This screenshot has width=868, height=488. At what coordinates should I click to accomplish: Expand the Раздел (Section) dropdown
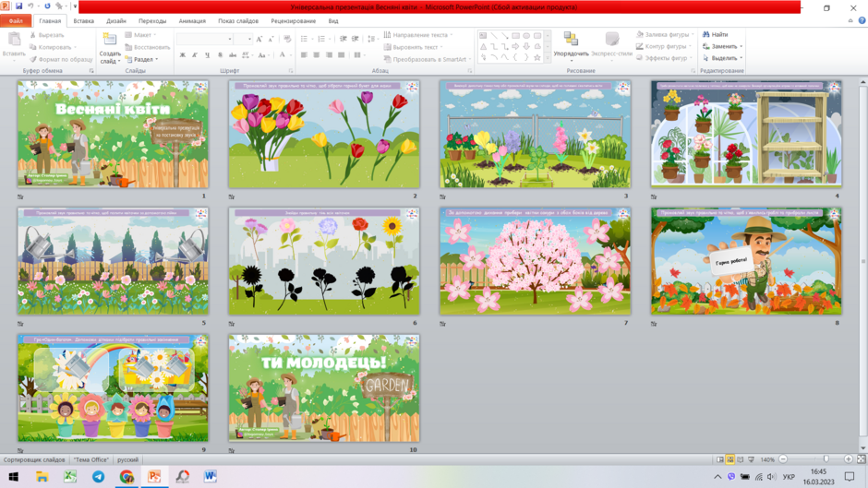142,59
